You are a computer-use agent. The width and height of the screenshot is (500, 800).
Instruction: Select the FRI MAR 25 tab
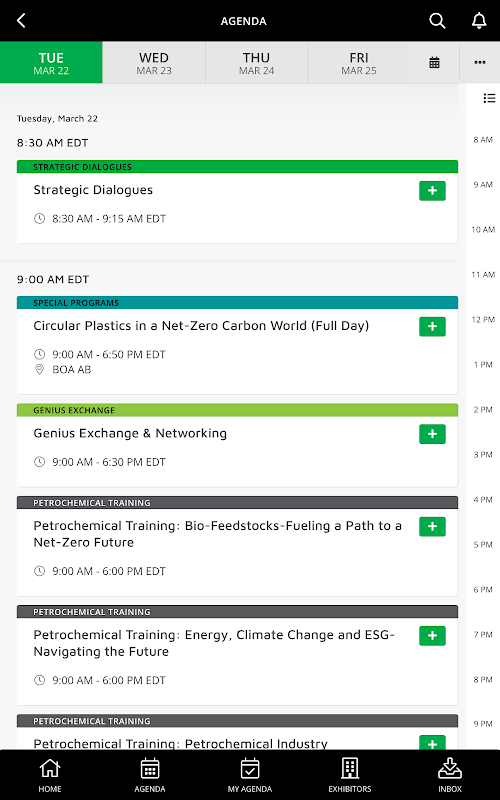(x=359, y=63)
